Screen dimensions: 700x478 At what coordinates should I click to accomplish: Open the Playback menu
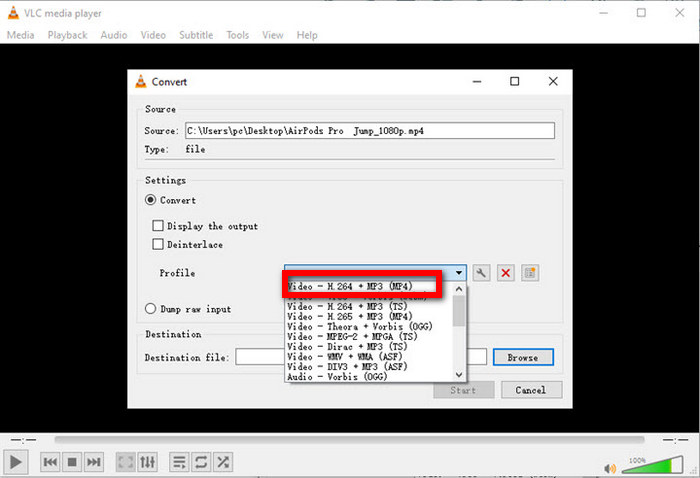[67, 35]
